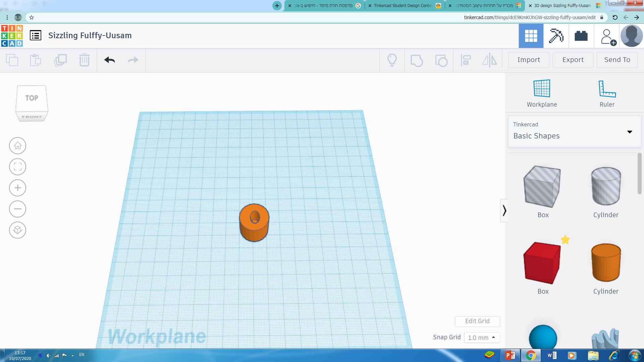Viewport: 644px width, 362px height.
Task: Open the Align tool
Action: tap(466, 60)
